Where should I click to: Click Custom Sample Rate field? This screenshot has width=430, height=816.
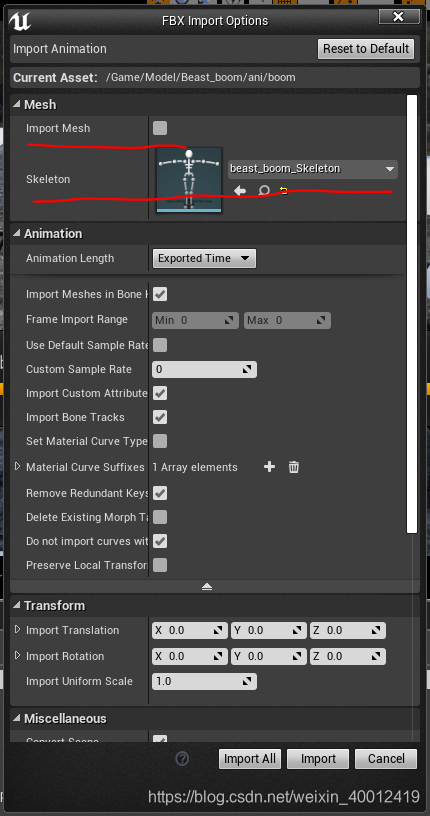pyautogui.click(x=205, y=369)
